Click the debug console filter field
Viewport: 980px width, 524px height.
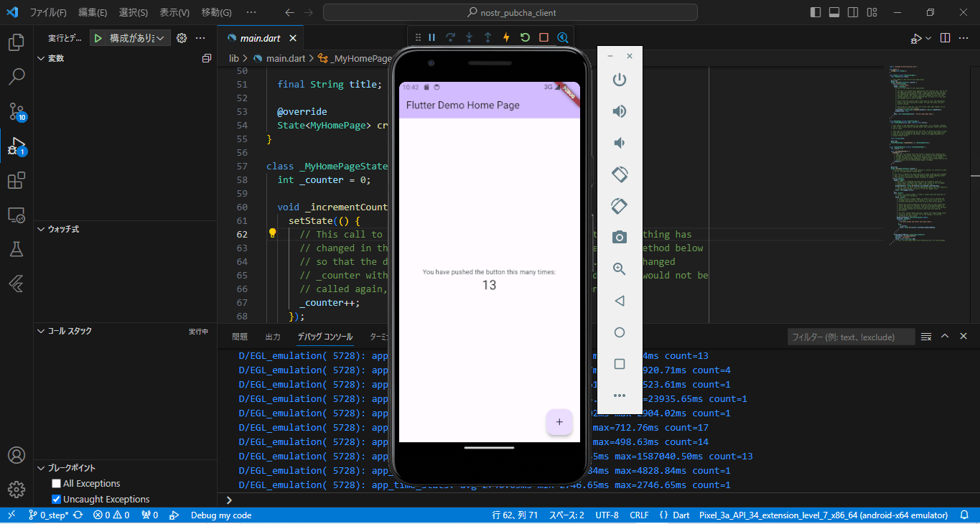tap(851, 337)
